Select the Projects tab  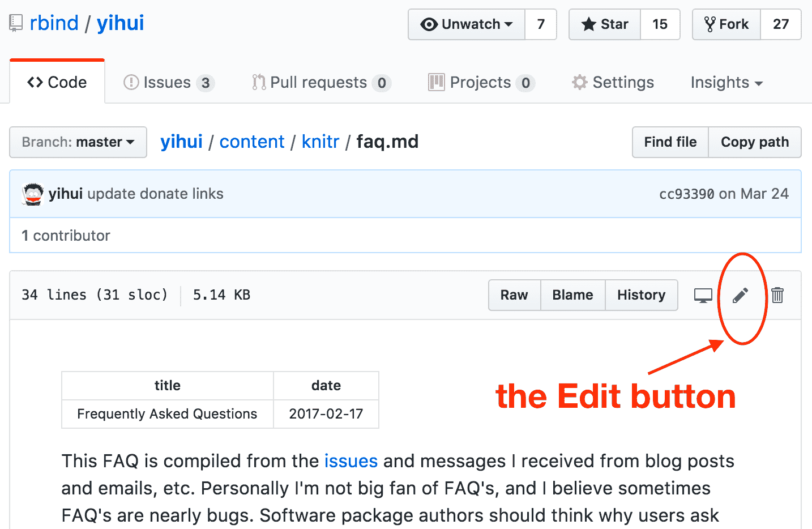click(480, 82)
